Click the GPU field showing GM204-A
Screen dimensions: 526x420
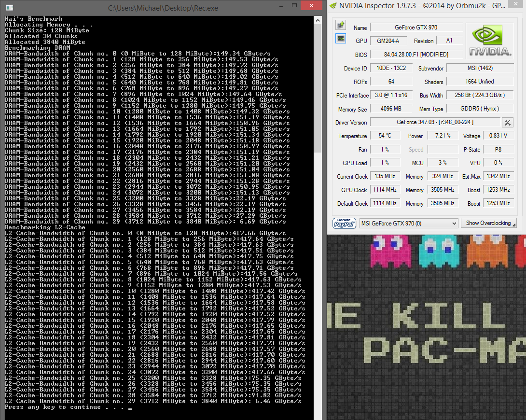388,41
